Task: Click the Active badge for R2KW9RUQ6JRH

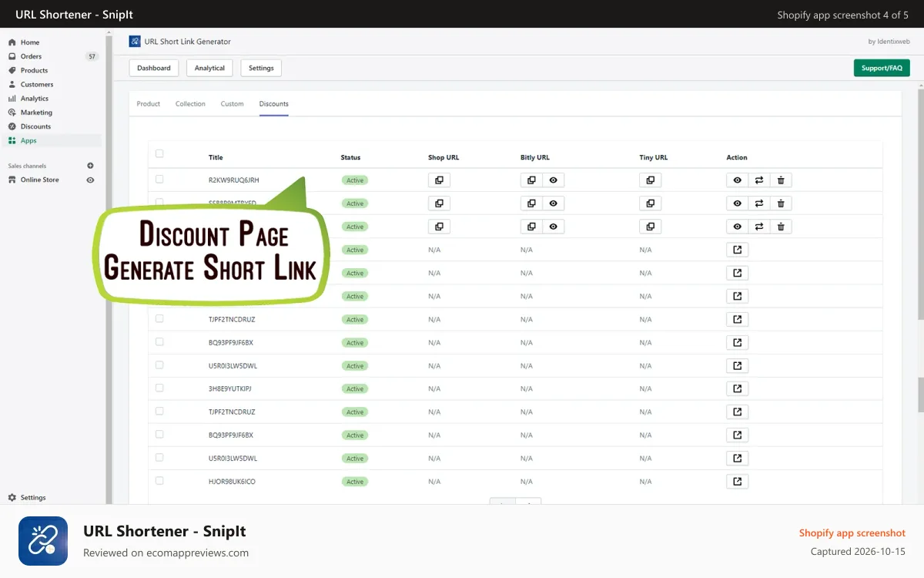Action: (355, 180)
